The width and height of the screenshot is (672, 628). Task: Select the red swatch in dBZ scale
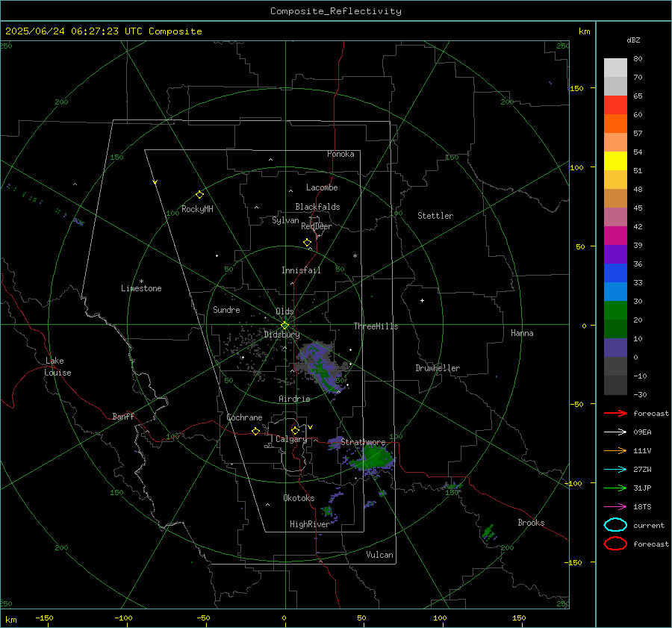615,105
